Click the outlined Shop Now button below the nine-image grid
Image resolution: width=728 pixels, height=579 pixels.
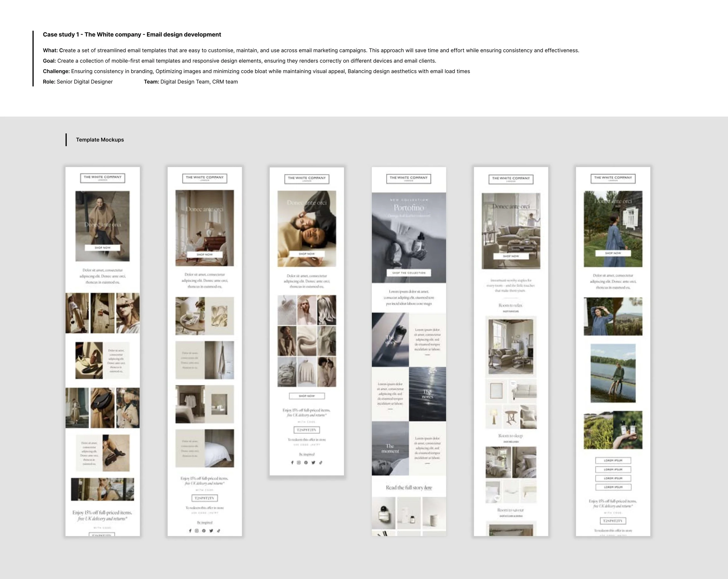(x=307, y=396)
